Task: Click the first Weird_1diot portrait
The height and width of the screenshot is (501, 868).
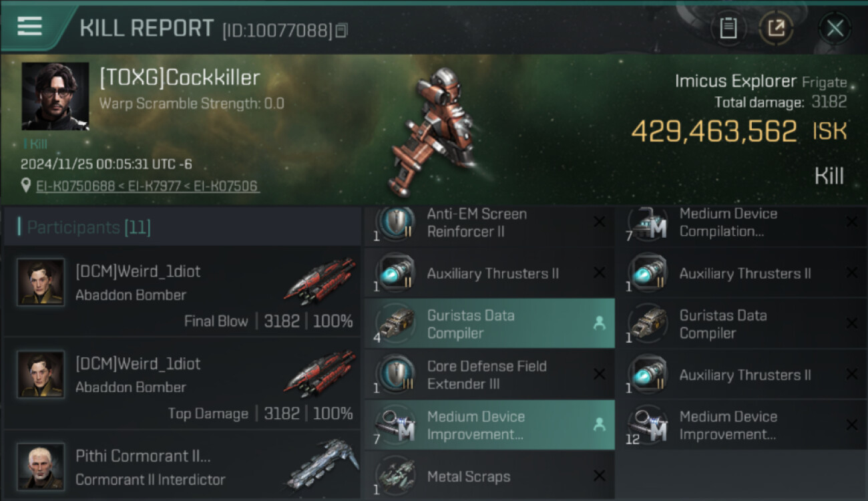Action: point(41,283)
